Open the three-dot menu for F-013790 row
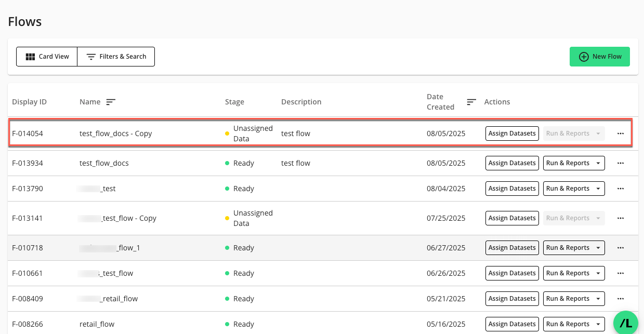The height and width of the screenshot is (334, 644). [x=620, y=189]
